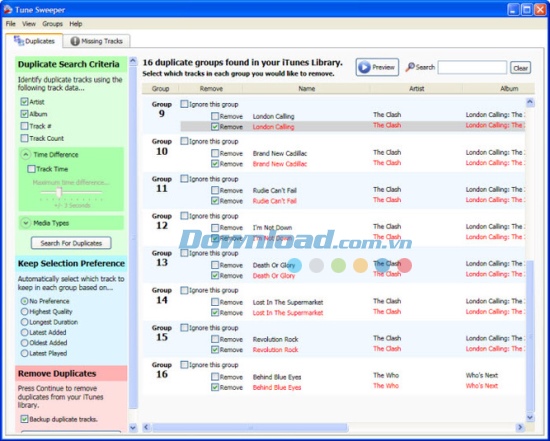The image size is (550, 441).
Task: Click the horizontal scroll right arrow
Action: pos(520,427)
